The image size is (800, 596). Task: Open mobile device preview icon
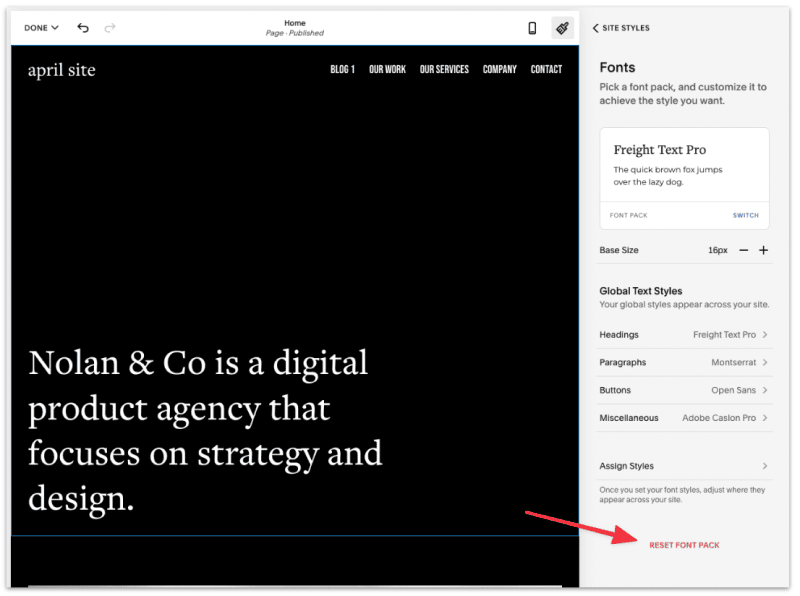click(532, 28)
